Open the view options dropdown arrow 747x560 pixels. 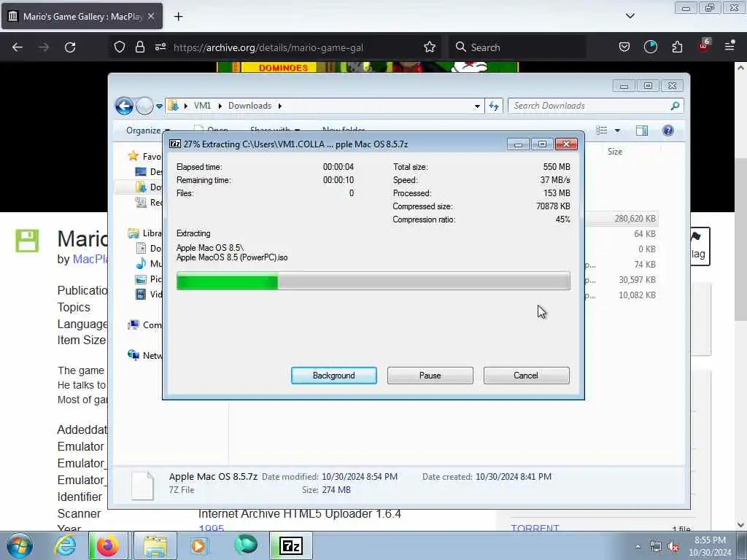pos(617,131)
